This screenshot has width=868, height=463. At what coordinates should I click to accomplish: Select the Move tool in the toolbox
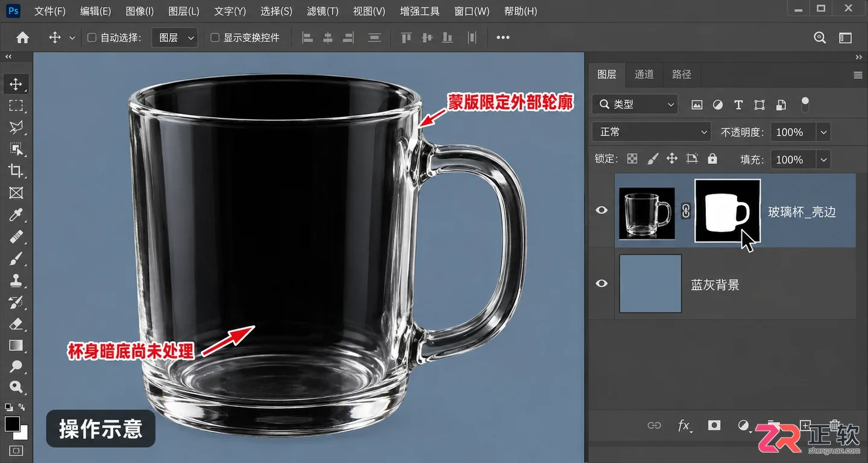[16, 84]
